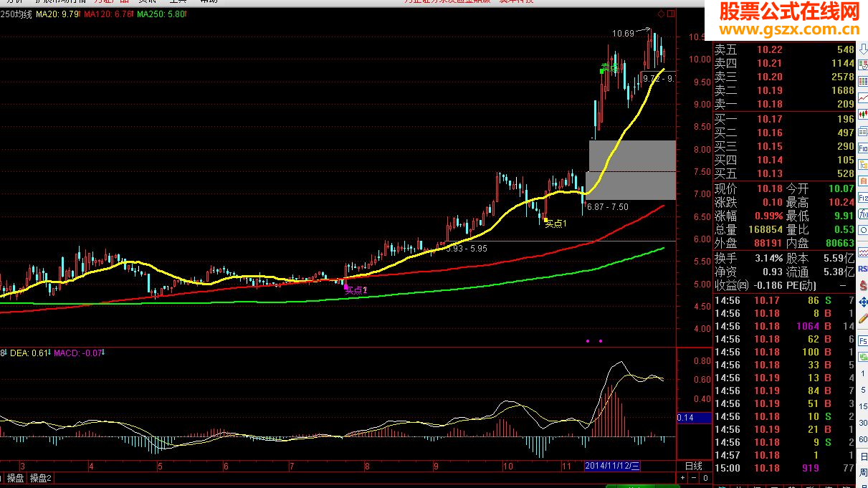
Task: Click the 收益 earnings value -0.186
Action: point(768,285)
